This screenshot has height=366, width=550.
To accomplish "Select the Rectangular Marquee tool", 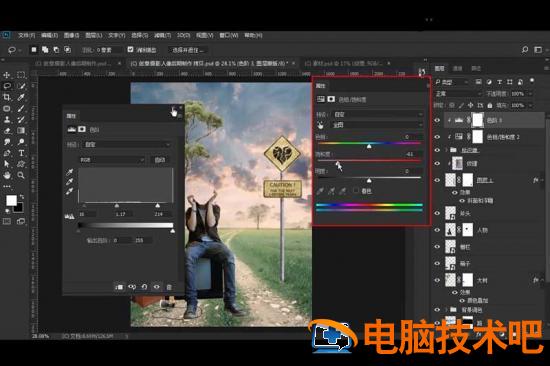I will [21, 75].
